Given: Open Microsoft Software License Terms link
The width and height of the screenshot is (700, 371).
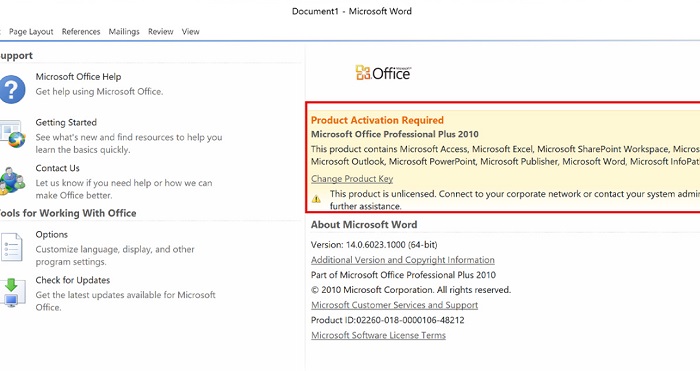Looking at the screenshot, I should [378, 335].
